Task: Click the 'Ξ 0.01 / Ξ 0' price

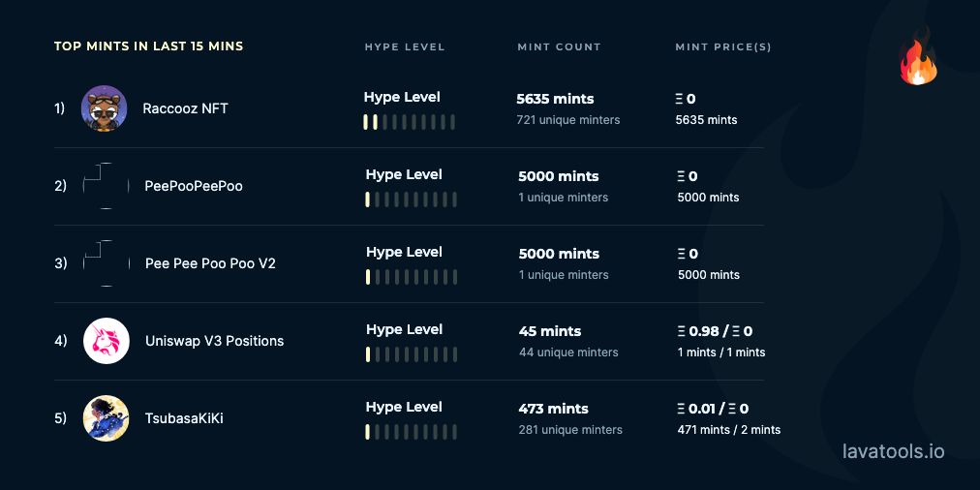Action: pyautogui.click(x=713, y=409)
